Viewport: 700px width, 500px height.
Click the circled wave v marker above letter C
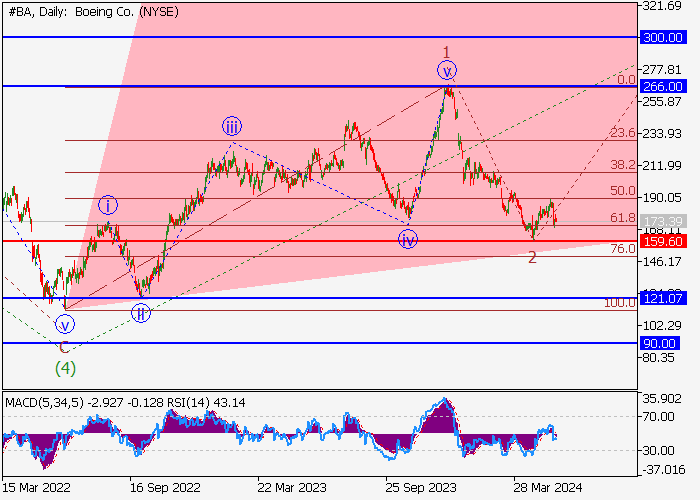[65, 325]
